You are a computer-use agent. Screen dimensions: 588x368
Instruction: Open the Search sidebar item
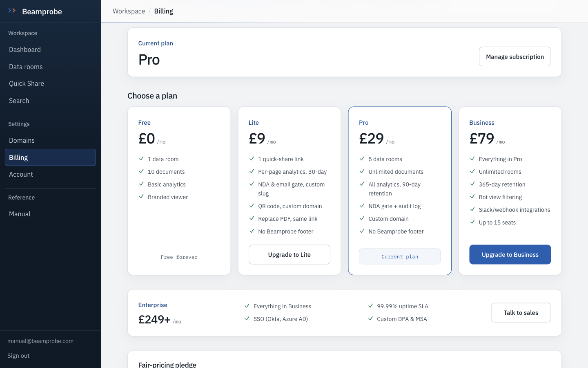[50, 101]
